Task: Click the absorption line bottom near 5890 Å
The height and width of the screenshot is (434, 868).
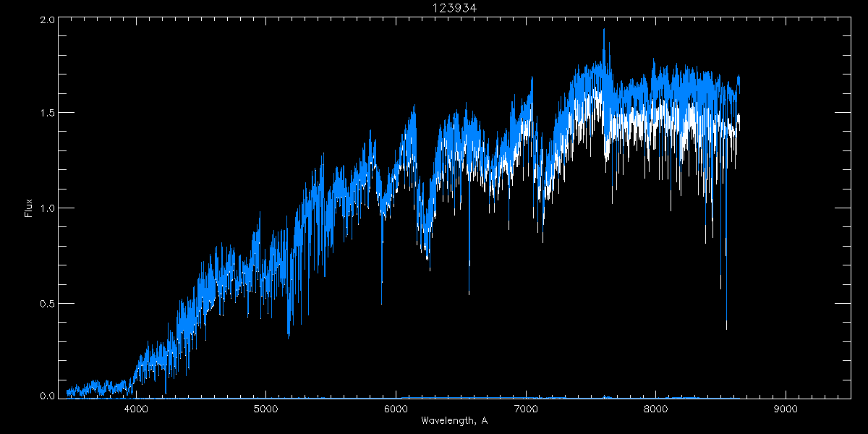Action: pyautogui.click(x=382, y=282)
